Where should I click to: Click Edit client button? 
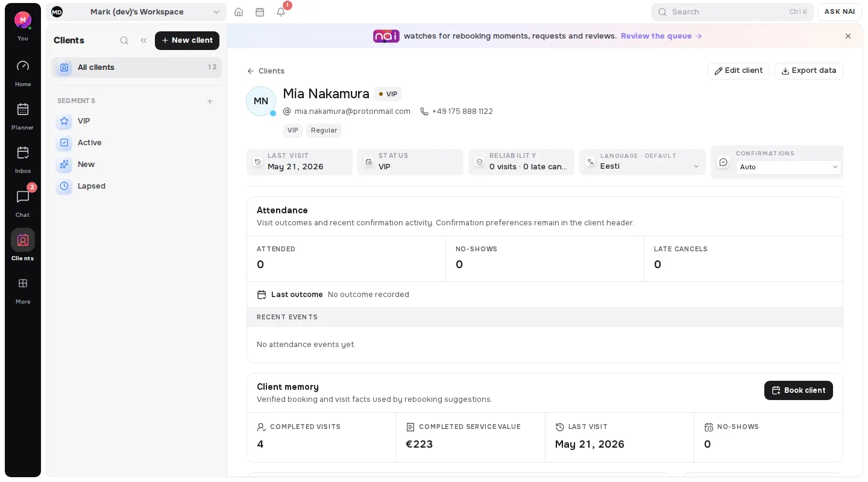[x=738, y=70]
